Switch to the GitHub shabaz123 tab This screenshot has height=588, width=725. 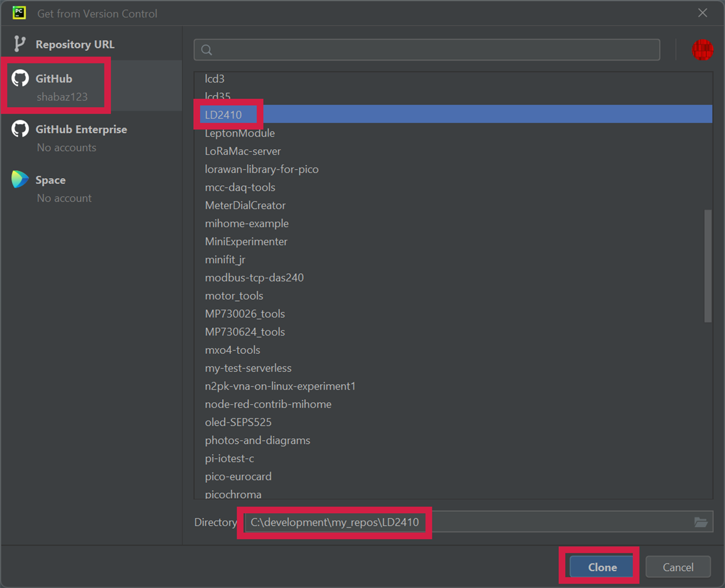coord(91,86)
